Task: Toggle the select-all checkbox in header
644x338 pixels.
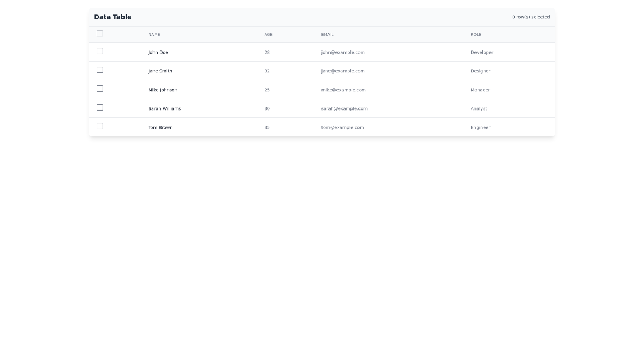Action: point(100,33)
